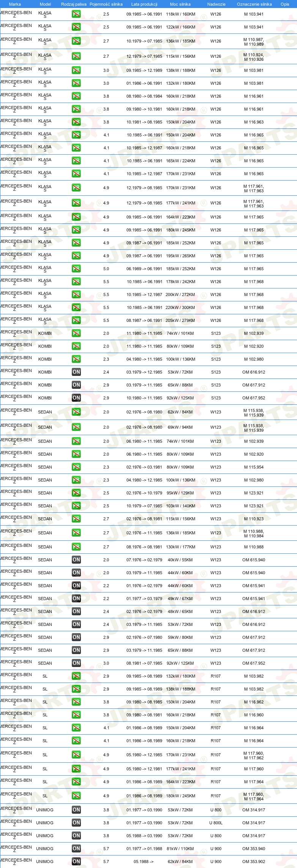This screenshot has width=297, height=868.
Task: Click the petrol icon in the 122kW / 166KM row
Action: 76,27
